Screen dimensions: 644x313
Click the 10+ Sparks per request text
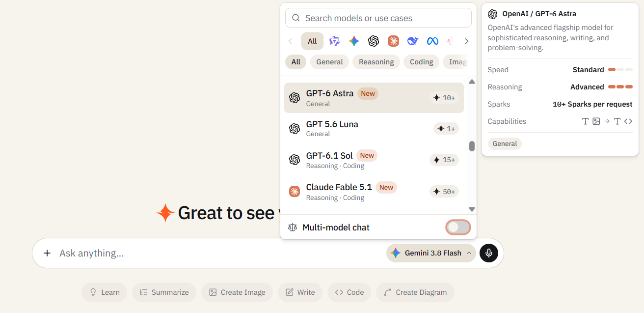click(x=592, y=104)
